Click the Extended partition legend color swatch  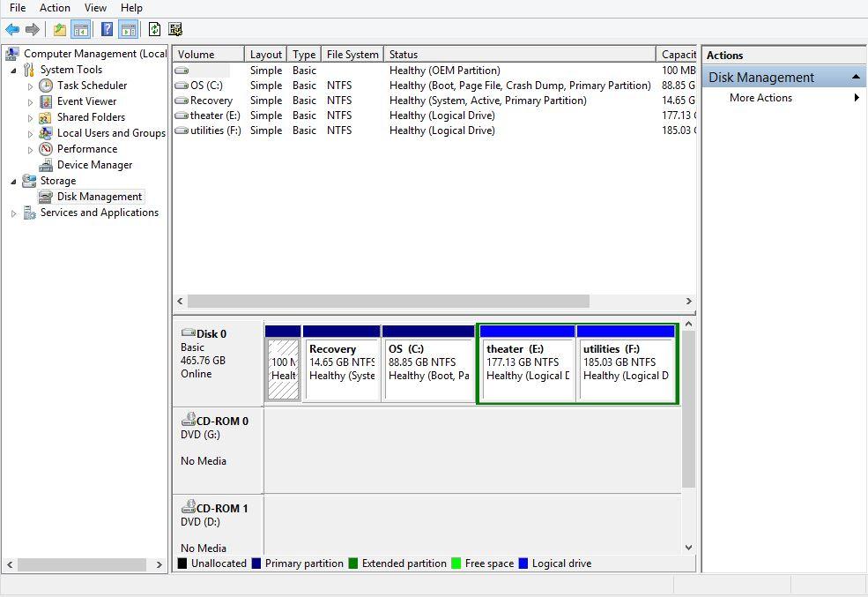(x=353, y=563)
